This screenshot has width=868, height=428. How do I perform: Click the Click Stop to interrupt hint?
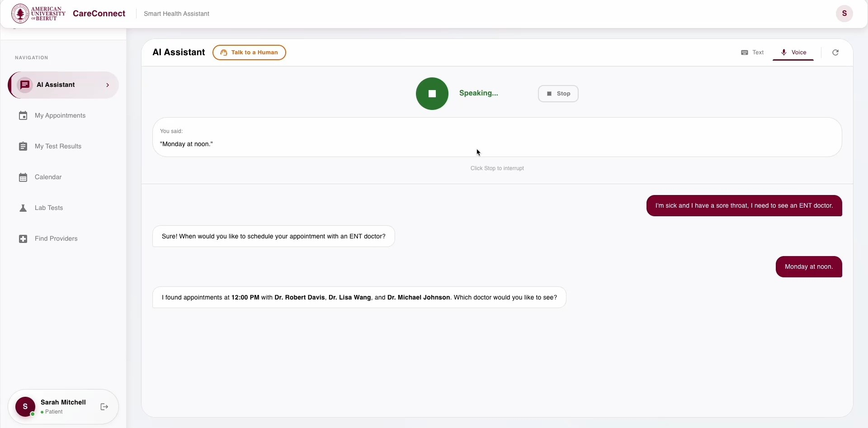coord(497,168)
